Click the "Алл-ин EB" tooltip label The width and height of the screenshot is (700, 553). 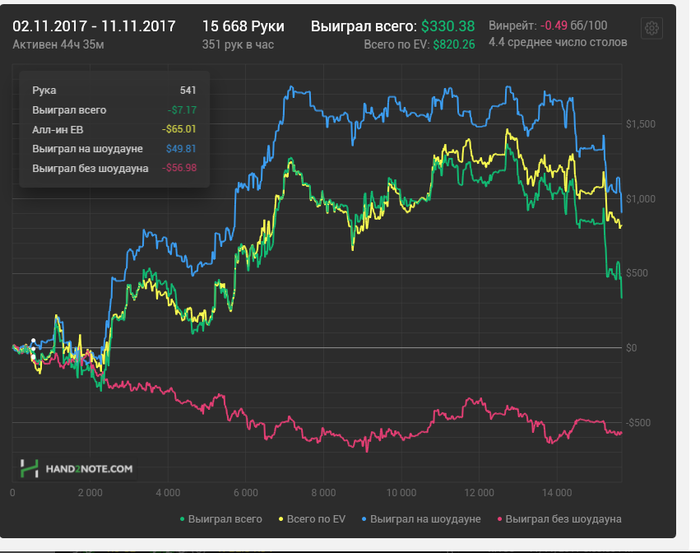coord(58,129)
